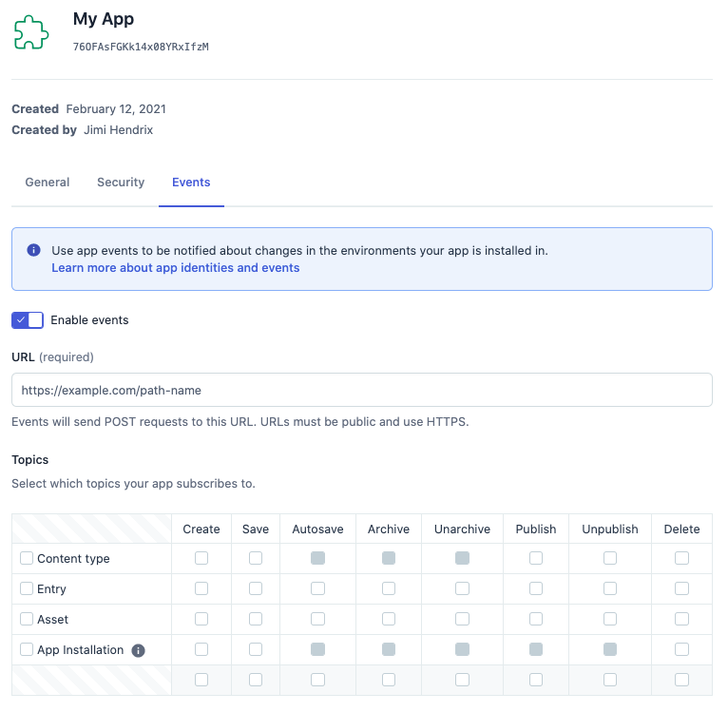
Task: Switch to the General tab
Action: click(x=48, y=183)
